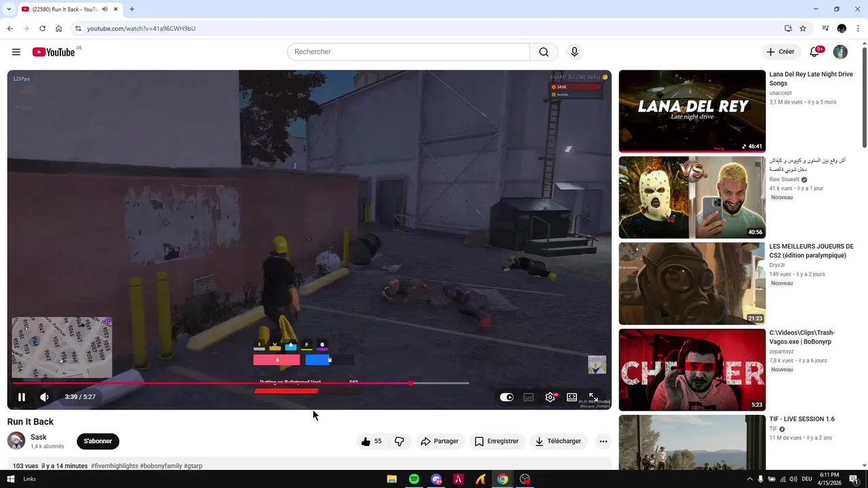868x488 pixels.
Task: Save video with the Enregistrer button
Action: (496, 441)
